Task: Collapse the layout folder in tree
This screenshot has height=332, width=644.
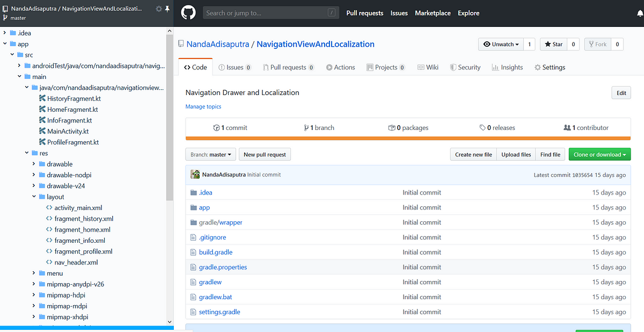Action: (34, 197)
